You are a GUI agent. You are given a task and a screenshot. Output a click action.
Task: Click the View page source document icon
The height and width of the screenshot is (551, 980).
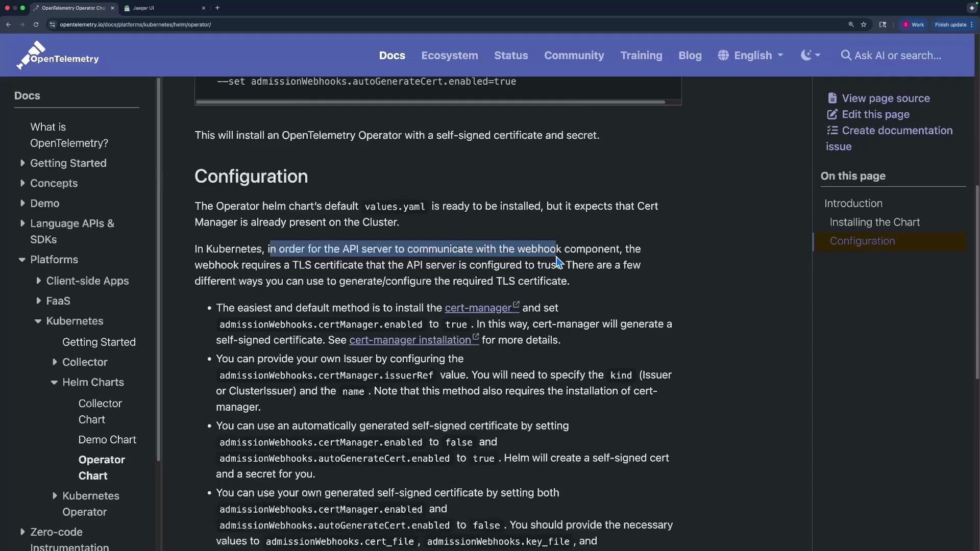pos(832,98)
